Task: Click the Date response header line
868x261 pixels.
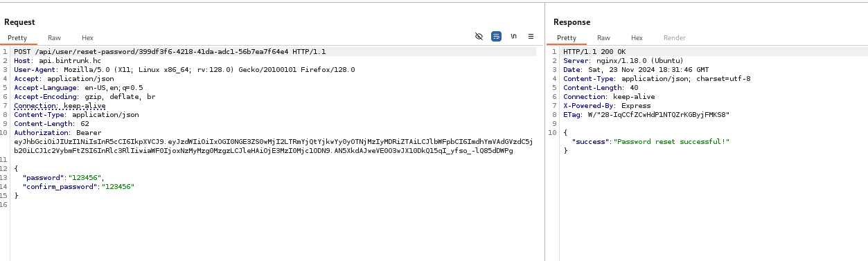Action: pyautogui.click(x=636, y=70)
